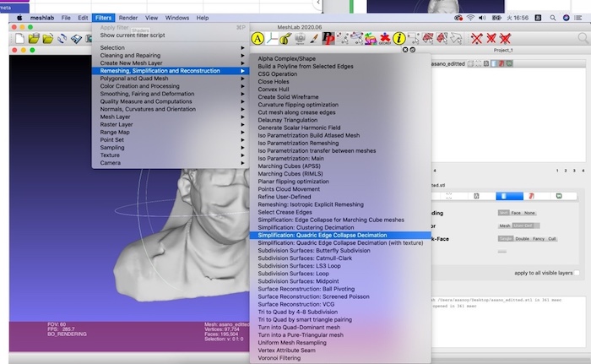The height and width of the screenshot is (364, 591).
Task: Choose Convex Hull filter
Action: (340, 90)
